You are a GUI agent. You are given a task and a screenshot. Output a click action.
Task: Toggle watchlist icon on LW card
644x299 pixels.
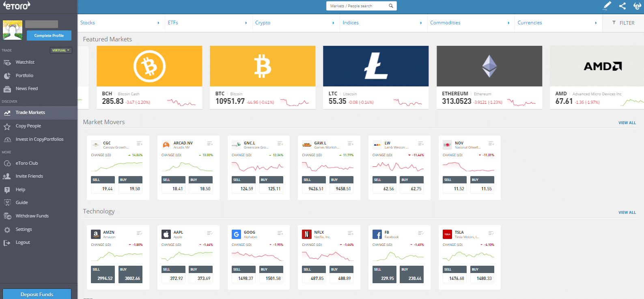click(421, 144)
